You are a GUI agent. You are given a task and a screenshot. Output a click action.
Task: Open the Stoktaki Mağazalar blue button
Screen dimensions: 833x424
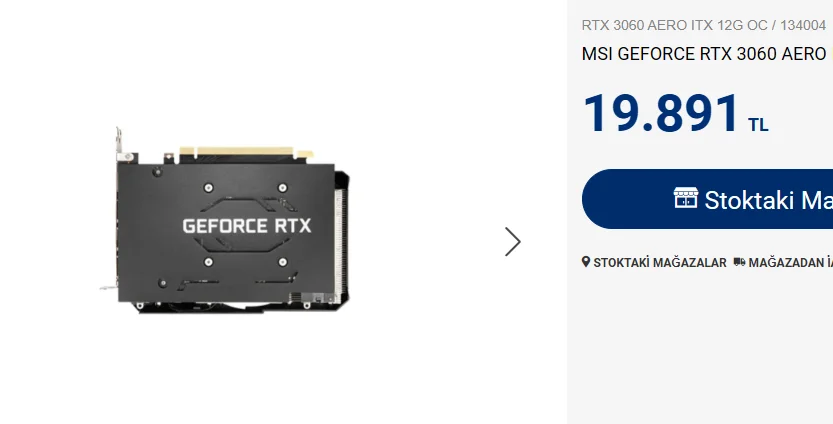pos(708,199)
